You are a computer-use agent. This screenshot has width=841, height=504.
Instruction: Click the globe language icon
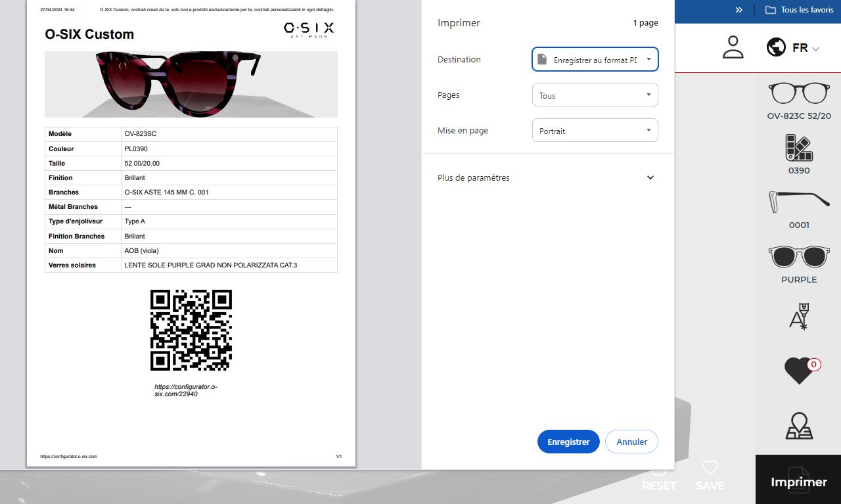point(777,47)
